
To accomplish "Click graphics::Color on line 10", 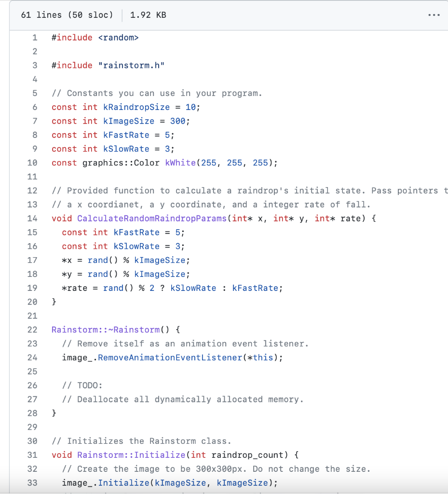I will point(121,163).
